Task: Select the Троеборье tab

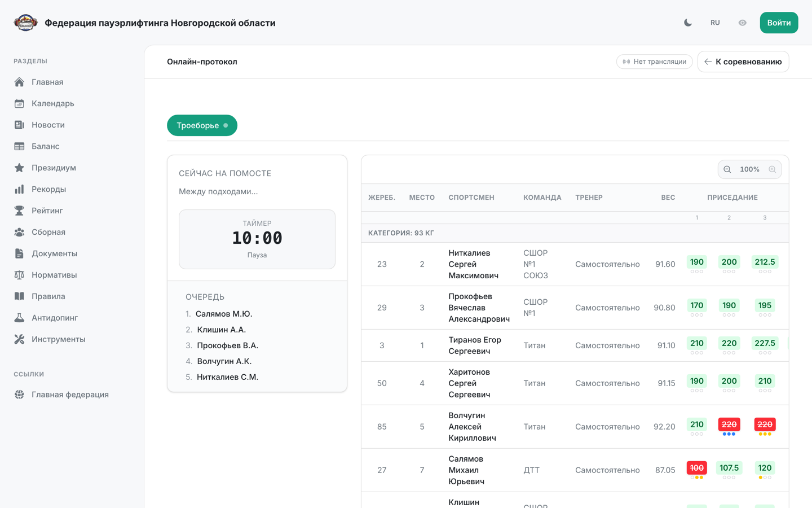Action: pos(202,125)
